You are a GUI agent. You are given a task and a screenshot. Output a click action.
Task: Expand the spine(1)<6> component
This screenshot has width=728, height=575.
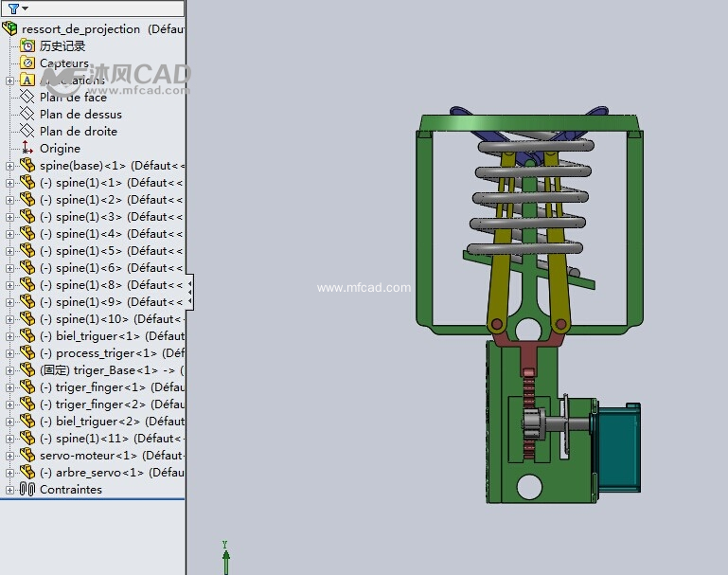click(9, 268)
